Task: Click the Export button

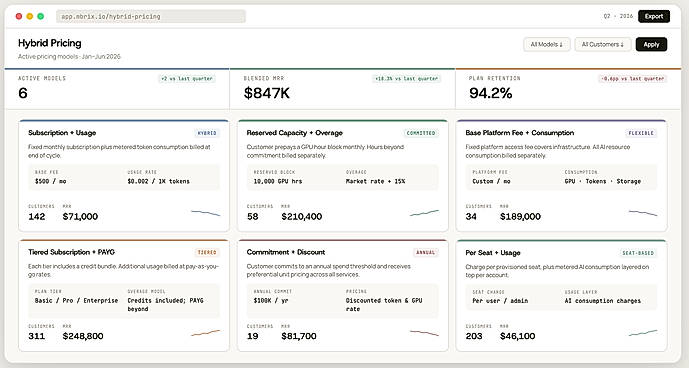Action: click(654, 16)
